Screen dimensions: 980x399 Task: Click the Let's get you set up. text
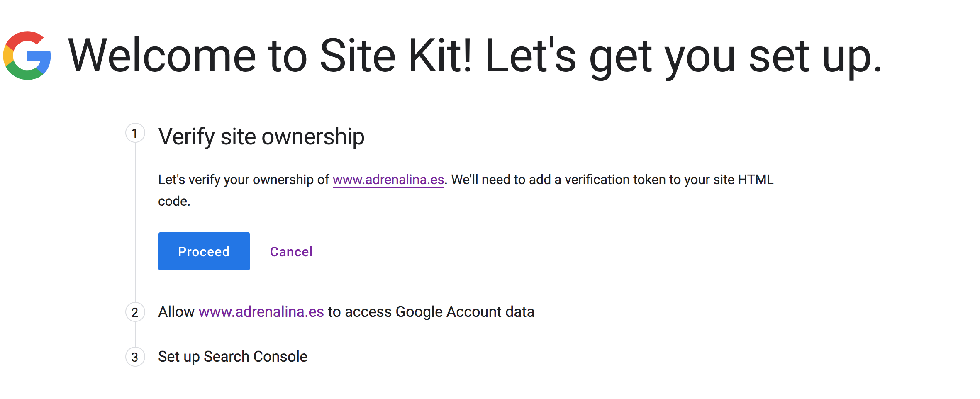point(684,57)
